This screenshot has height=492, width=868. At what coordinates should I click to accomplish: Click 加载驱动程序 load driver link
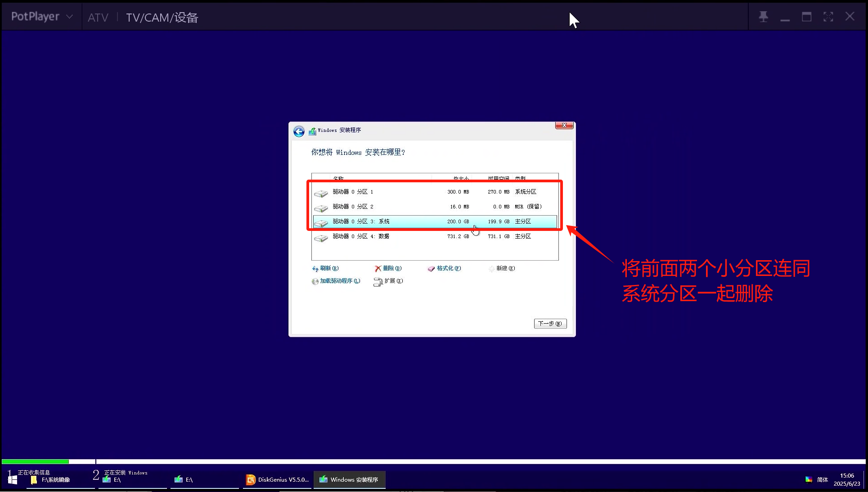click(336, 281)
